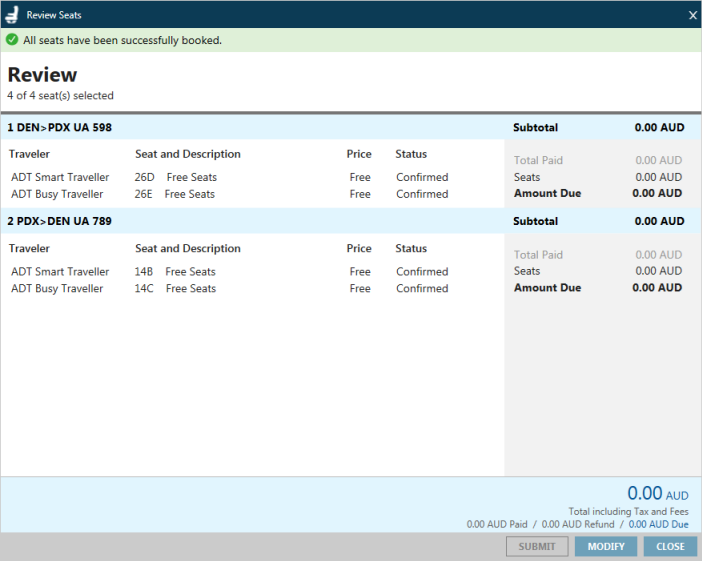The width and height of the screenshot is (702, 561).
Task: Click Seat and Description header under PDX>DEN
Action: pyautogui.click(x=188, y=249)
